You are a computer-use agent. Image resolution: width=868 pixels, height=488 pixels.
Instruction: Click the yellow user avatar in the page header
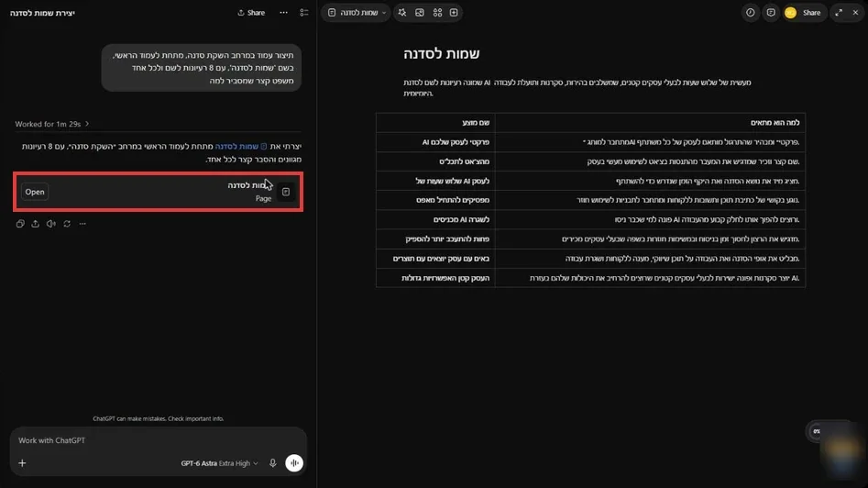pos(790,12)
